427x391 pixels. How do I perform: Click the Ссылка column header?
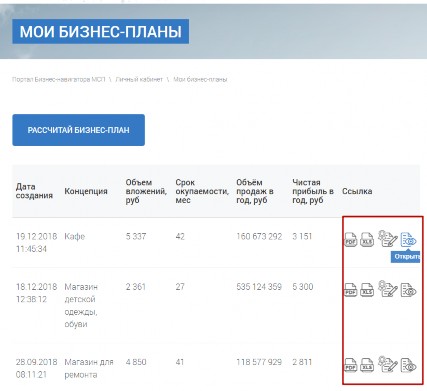click(357, 191)
